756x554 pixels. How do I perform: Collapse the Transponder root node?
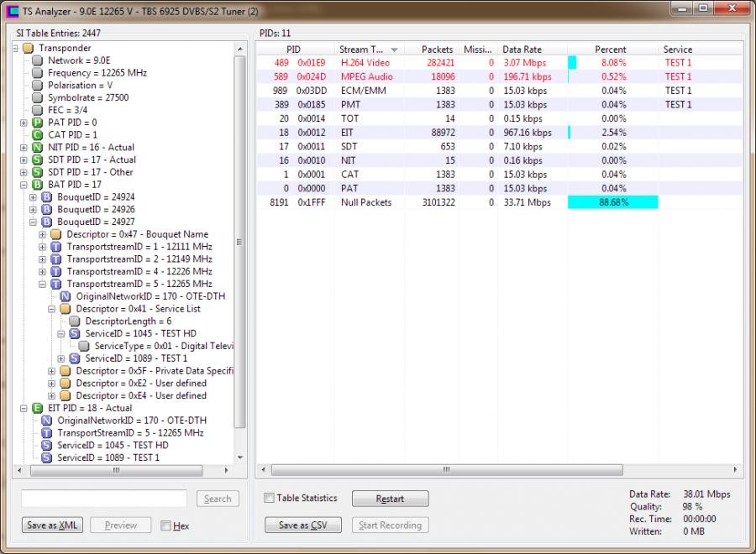pos(15,48)
